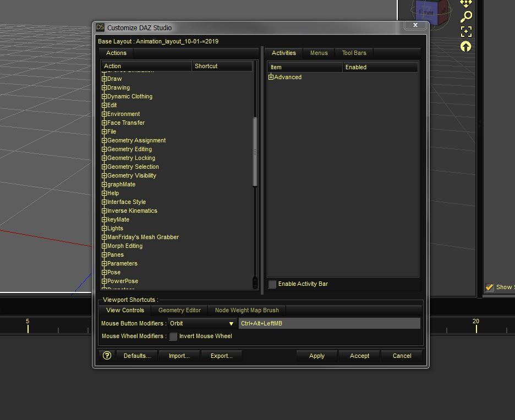
Task: Click the Defaults... button
Action: [x=137, y=356]
